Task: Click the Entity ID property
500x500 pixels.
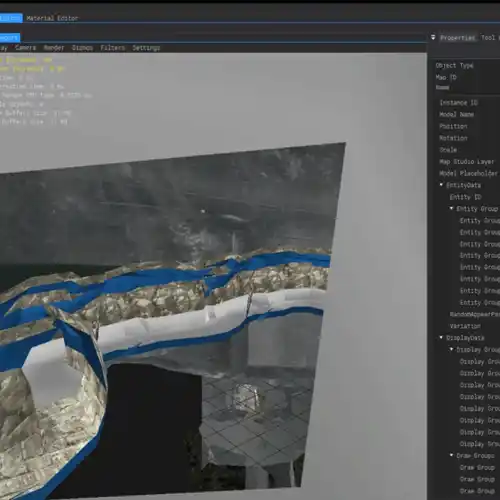Action: click(x=465, y=197)
